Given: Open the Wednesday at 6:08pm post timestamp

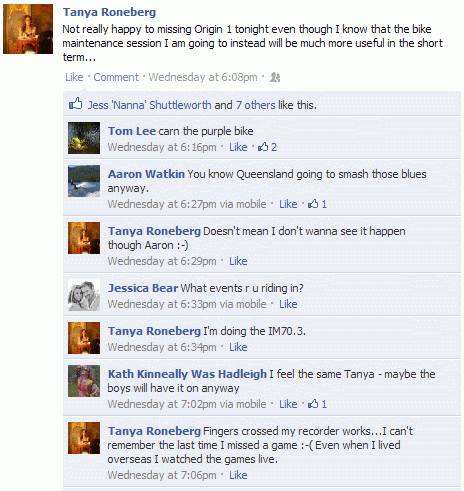Looking at the screenshot, I should pyautogui.click(x=203, y=77).
